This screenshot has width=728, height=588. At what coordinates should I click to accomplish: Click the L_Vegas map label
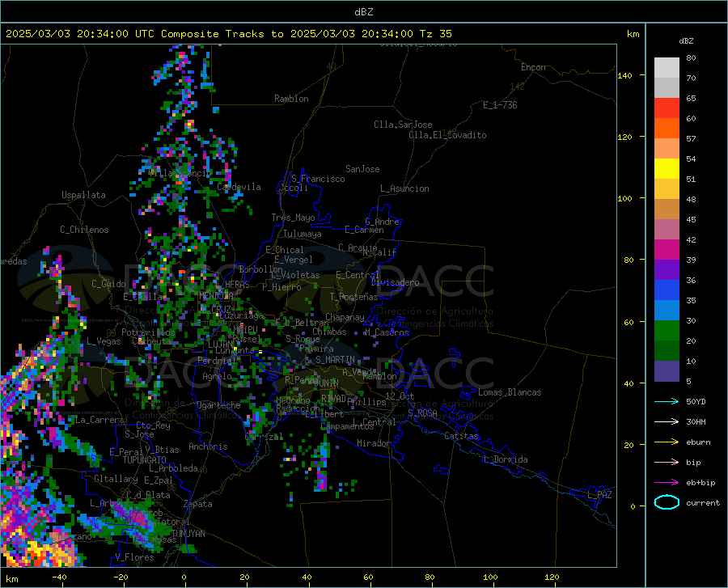click(x=104, y=341)
